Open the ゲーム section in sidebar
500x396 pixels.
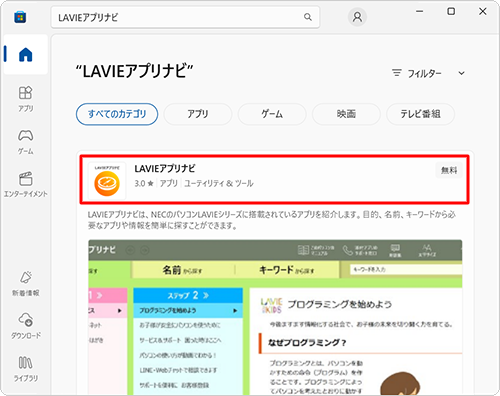26,142
